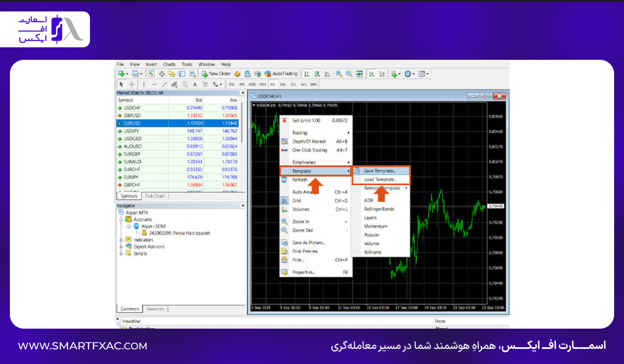Switch to W1 timeframe button
This screenshot has height=364, width=624.
(304, 84)
